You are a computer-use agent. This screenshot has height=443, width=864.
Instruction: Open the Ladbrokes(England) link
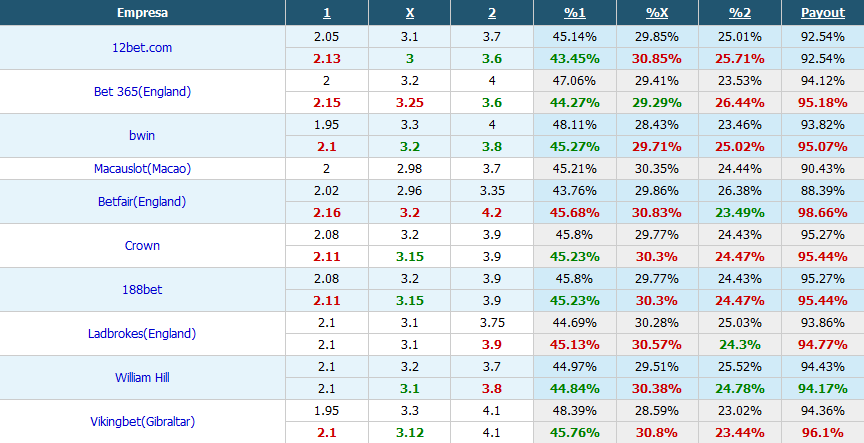pos(142,334)
